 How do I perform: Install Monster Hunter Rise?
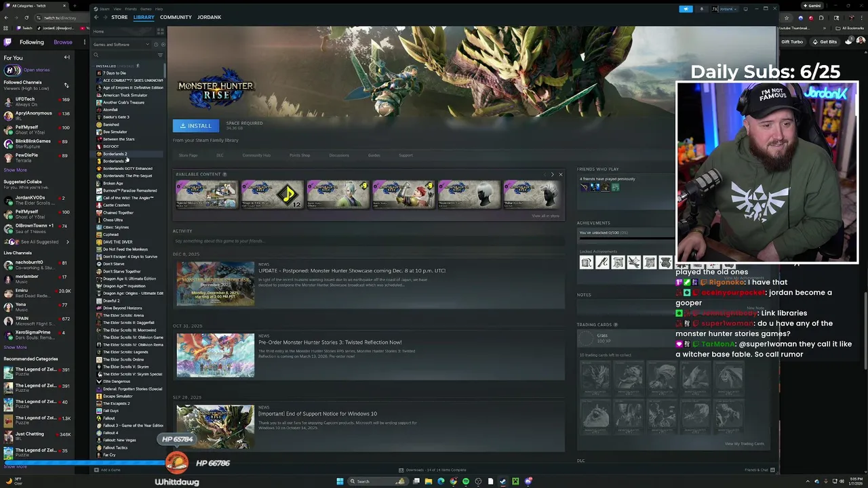[196, 125]
